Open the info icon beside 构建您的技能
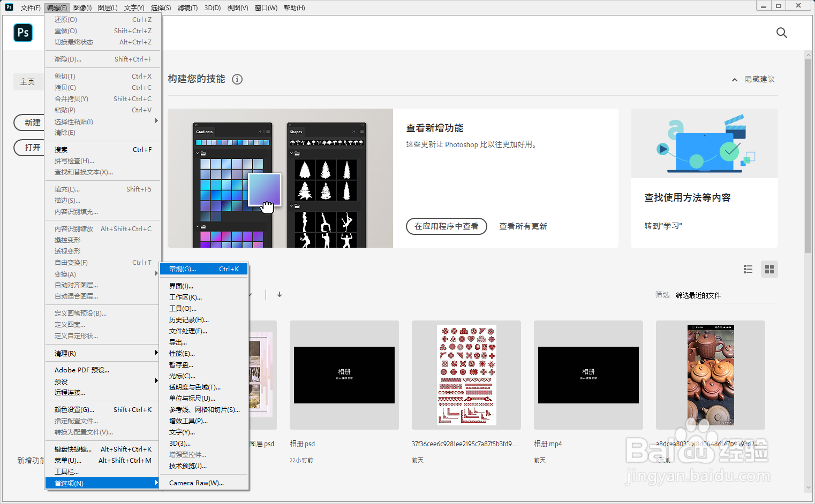 [237, 79]
